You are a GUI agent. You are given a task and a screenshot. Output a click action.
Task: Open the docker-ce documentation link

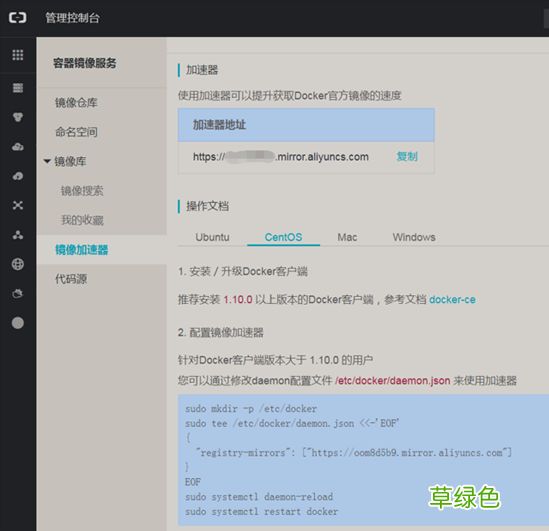(x=452, y=300)
